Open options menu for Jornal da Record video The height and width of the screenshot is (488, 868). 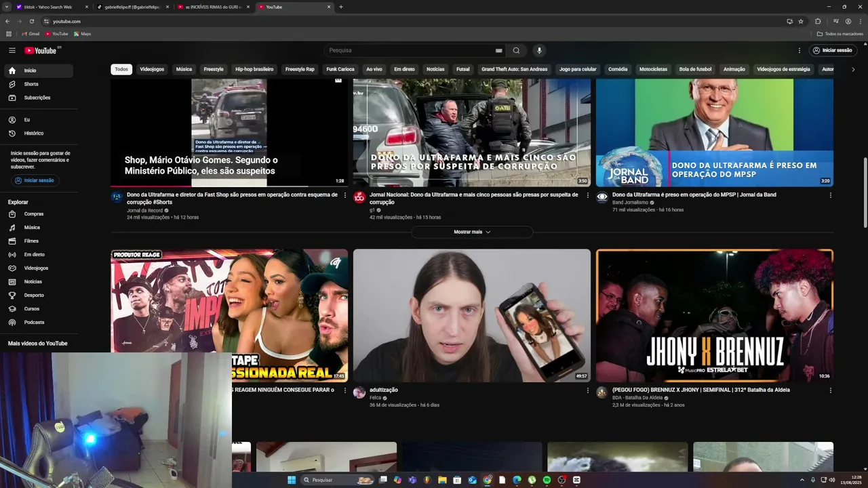[344, 195]
